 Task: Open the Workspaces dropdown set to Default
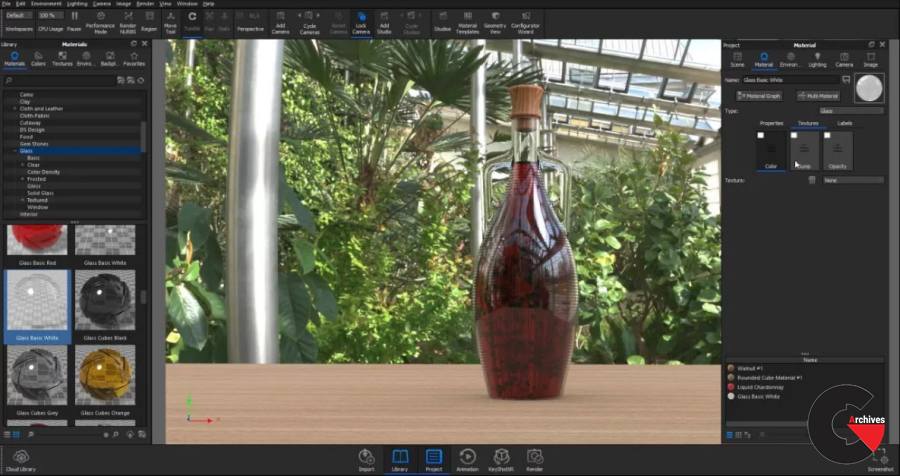18,16
